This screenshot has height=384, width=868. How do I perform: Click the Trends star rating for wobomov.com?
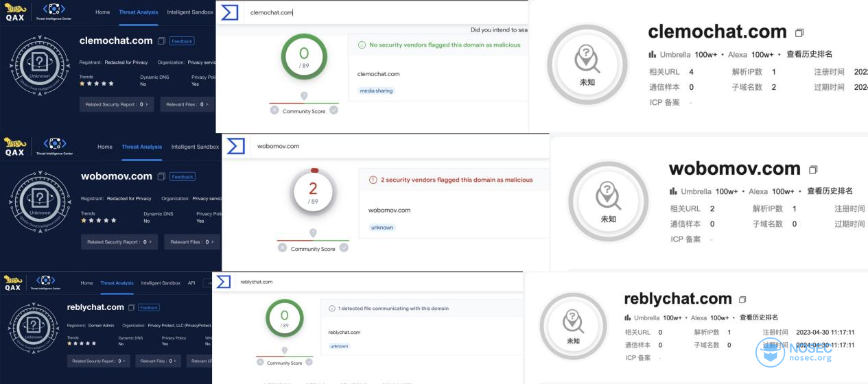(98, 221)
